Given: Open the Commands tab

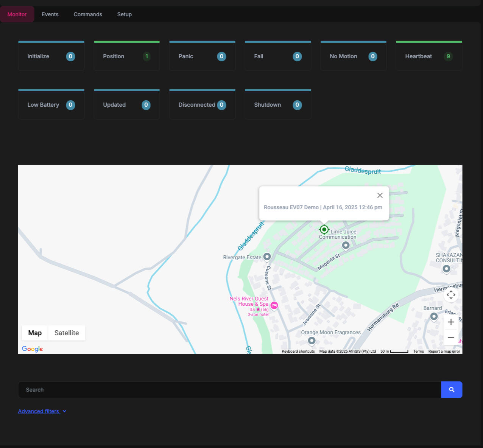Looking at the screenshot, I should [88, 14].
